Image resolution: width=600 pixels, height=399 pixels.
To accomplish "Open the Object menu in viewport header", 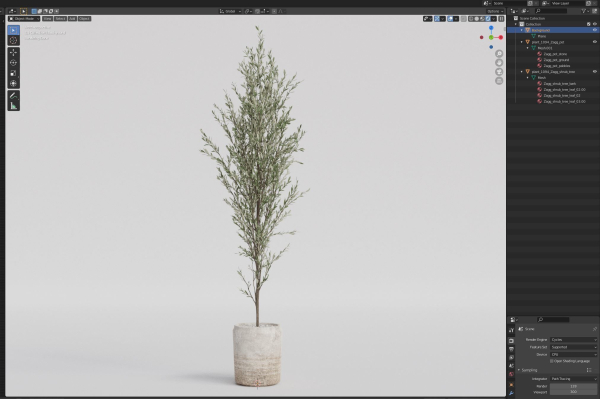I will click(84, 19).
